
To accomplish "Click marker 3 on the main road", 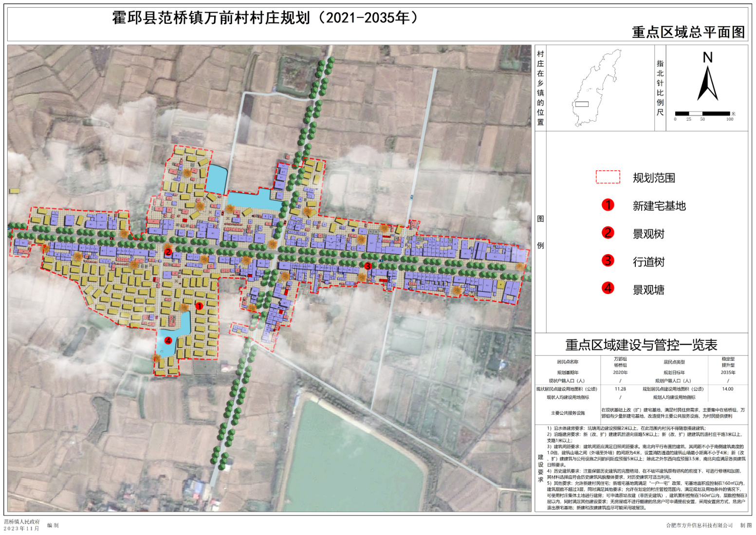I will (x=368, y=266).
